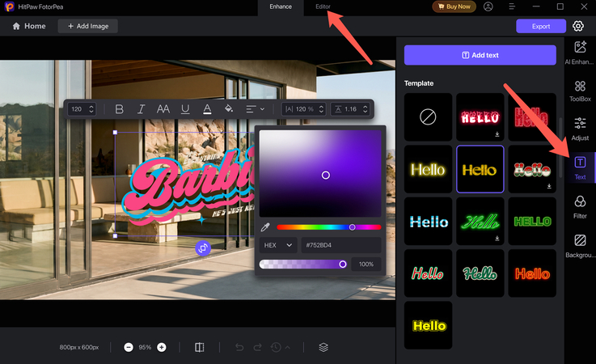Open the HEX color format dropdown
The image size is (596, 364).
278,245
